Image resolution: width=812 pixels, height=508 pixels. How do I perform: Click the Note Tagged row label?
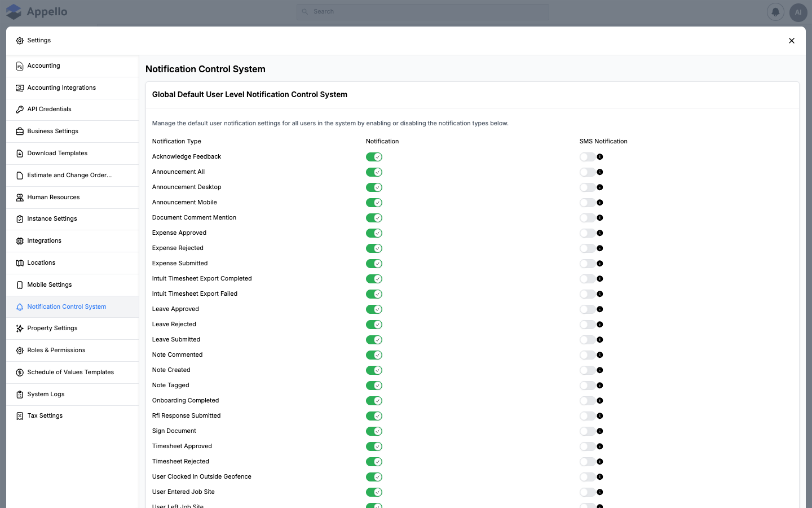click(x=170, y=386)
